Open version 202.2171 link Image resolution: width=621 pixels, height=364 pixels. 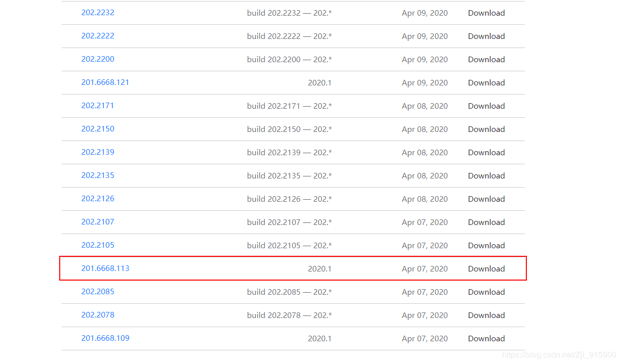click(98, 106)
